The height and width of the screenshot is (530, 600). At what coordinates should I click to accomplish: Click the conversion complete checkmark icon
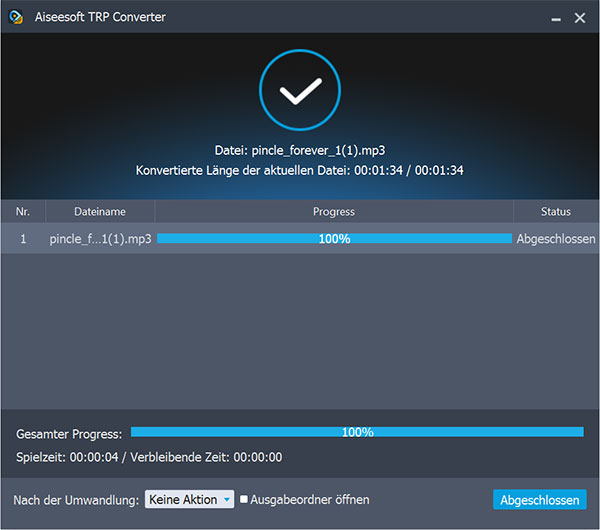[x=300, y=90]
